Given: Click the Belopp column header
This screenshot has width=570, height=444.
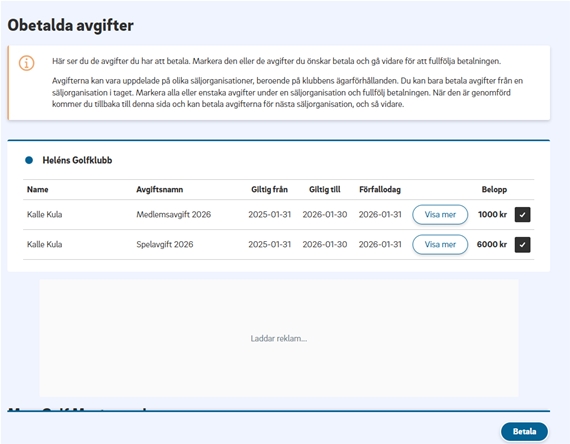Looking at the screenshot, I should pos(494,189).
